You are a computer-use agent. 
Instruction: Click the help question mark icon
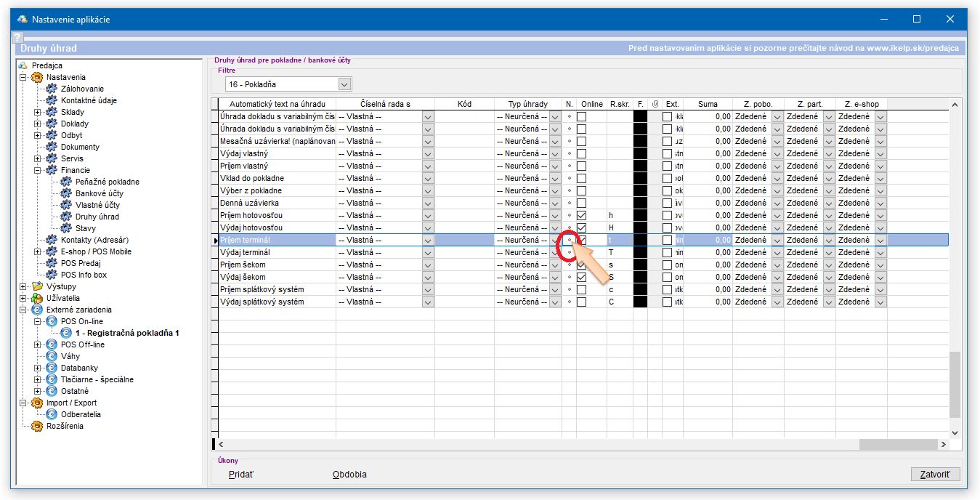[x=18, y=37]
